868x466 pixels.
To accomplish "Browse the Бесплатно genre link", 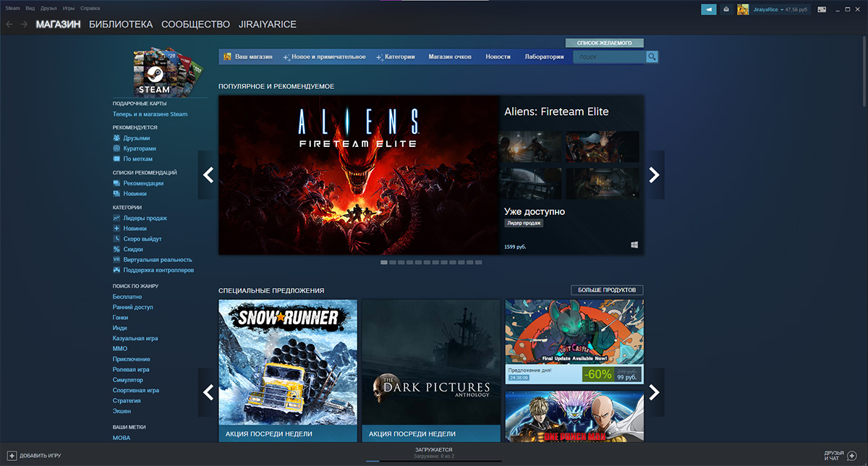I will coord(127,297).
